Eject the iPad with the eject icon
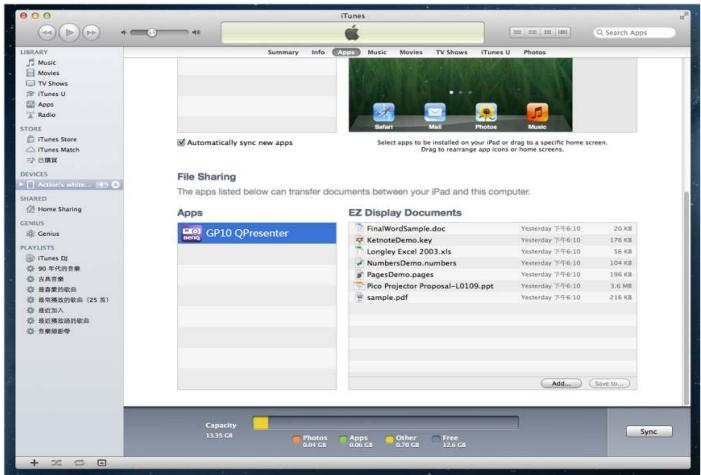The image size is (701, 475). (115, 185)
